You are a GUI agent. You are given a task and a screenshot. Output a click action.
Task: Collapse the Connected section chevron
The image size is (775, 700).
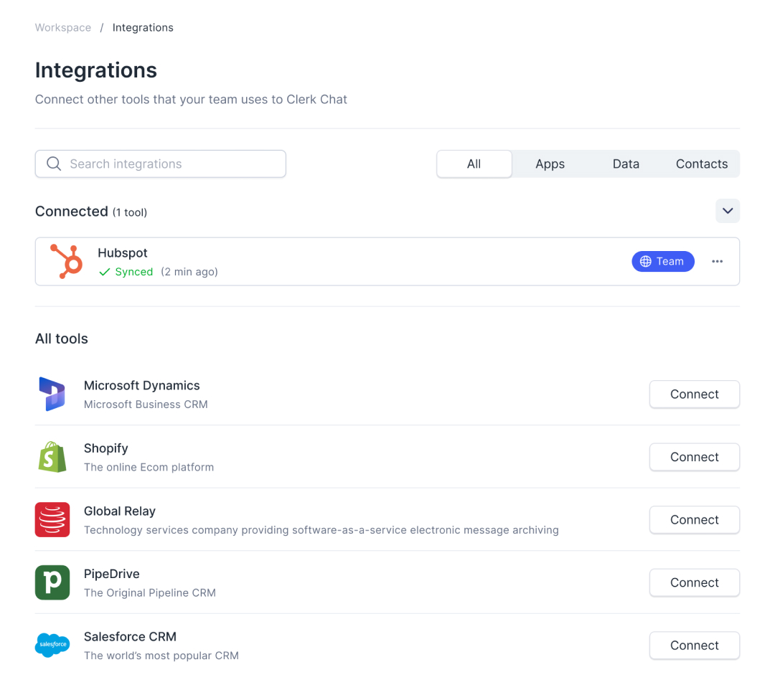point(728,211)
